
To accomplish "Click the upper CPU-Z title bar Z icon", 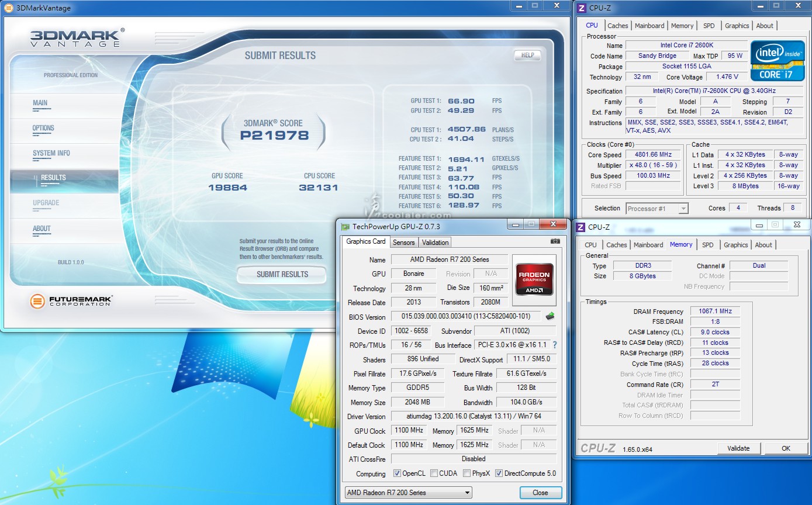I will [x=581, y=8].
